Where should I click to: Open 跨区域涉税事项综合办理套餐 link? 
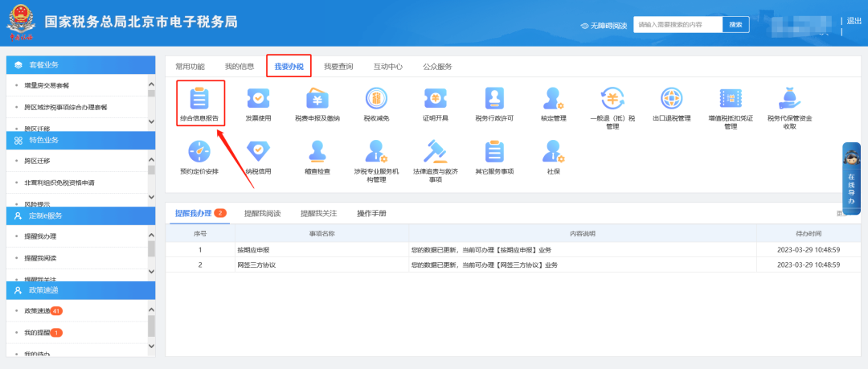[x=66, y=107]
